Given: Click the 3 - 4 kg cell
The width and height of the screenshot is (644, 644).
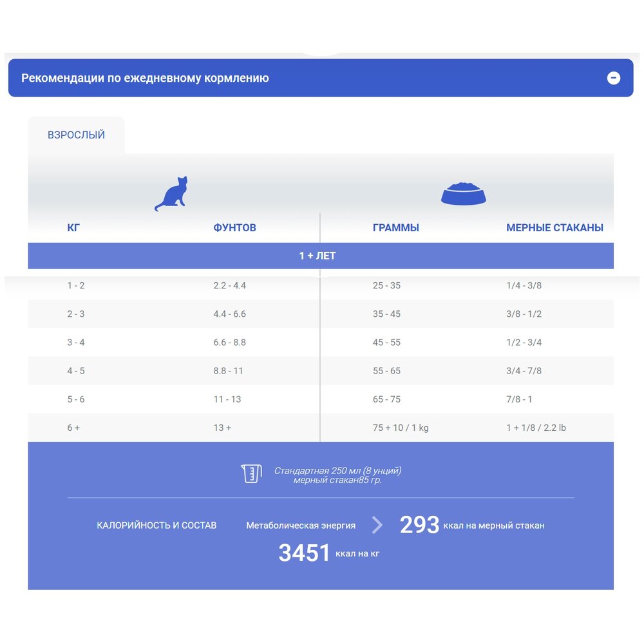Looking at the screenshot, I should [76, 342].
